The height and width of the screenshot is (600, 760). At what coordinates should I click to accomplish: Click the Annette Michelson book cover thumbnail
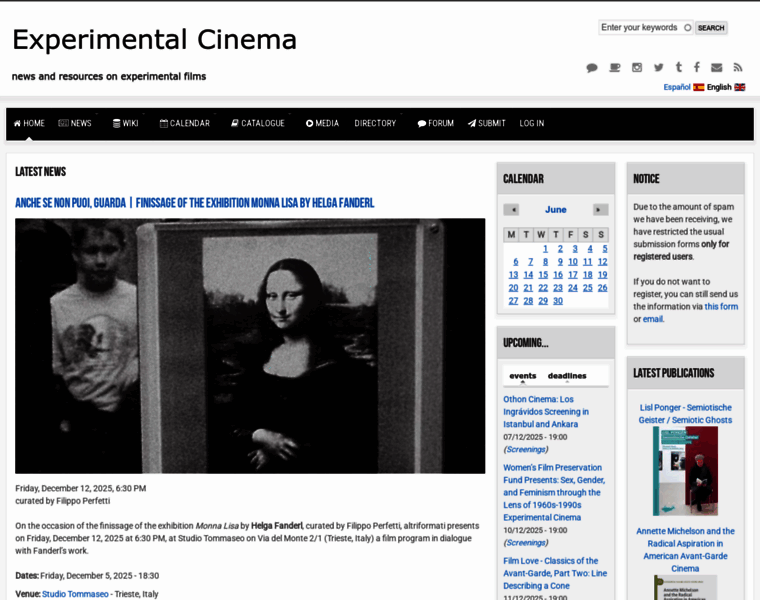685,587
